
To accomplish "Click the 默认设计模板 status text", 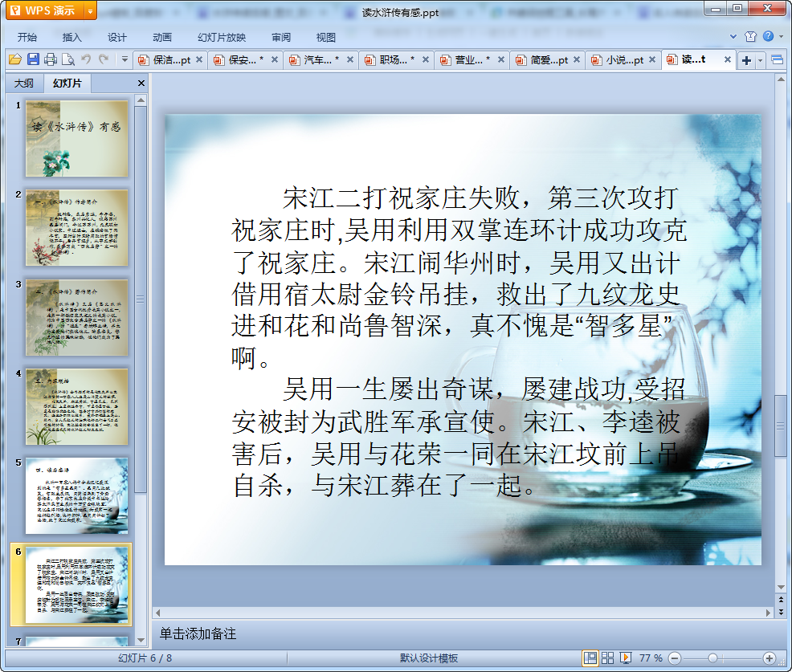I will click(x=429, y=658).
